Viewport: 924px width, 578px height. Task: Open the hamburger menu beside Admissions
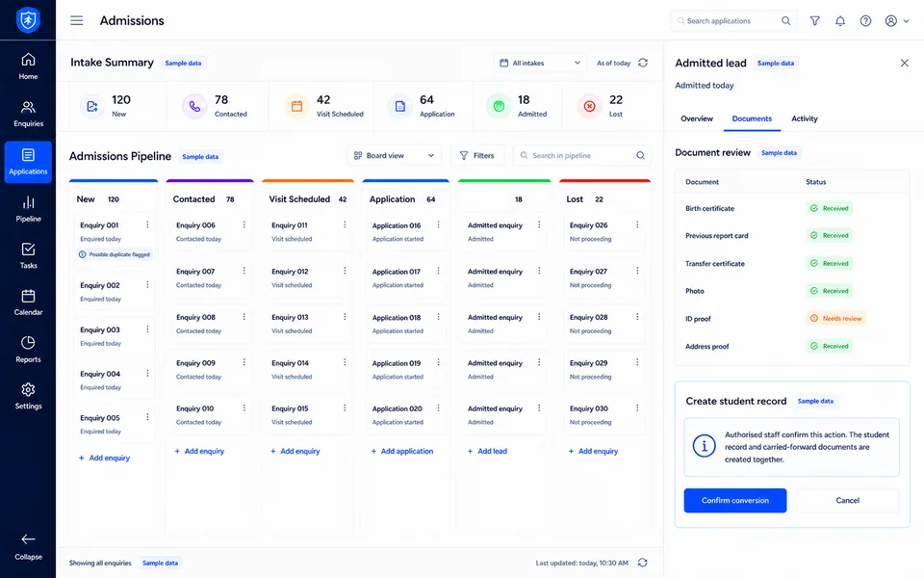pos(77,20)
